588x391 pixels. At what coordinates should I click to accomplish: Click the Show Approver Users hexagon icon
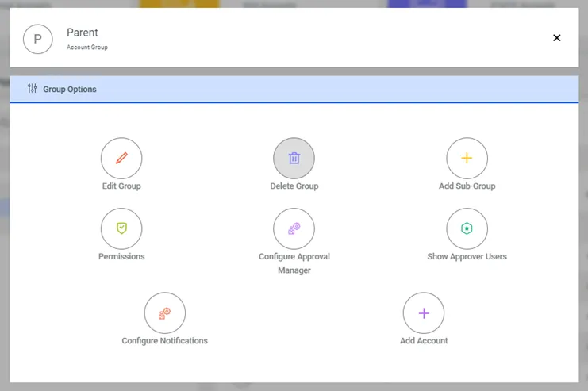467,228
